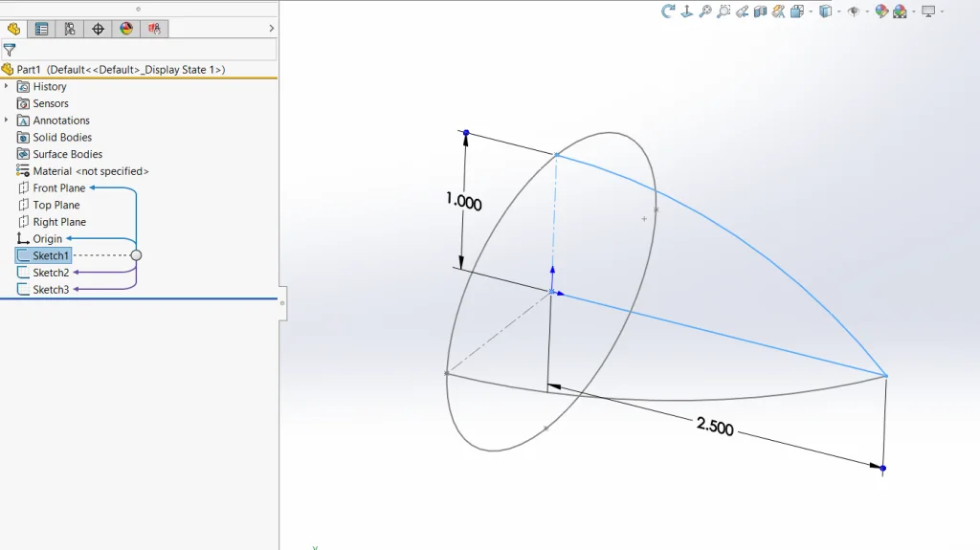980x550 pixels.
Task: Open the DimXpertManager crosshair tab
Action: pos(98,29)
